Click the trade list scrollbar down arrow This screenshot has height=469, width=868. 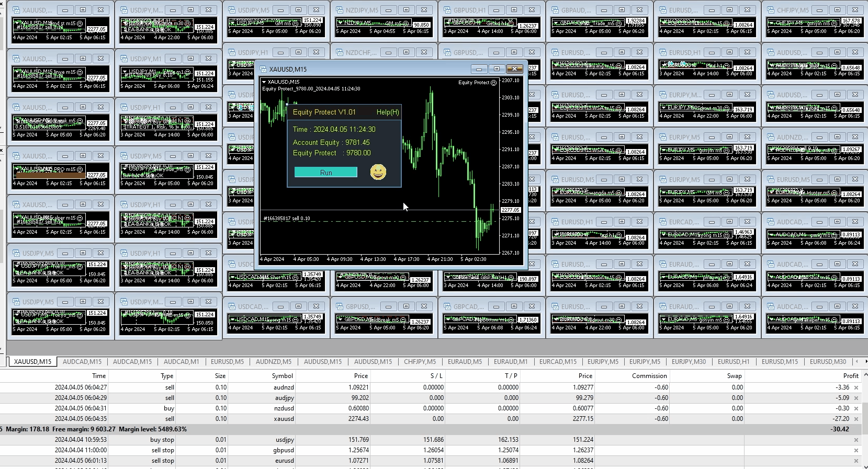tap(865, 466)
